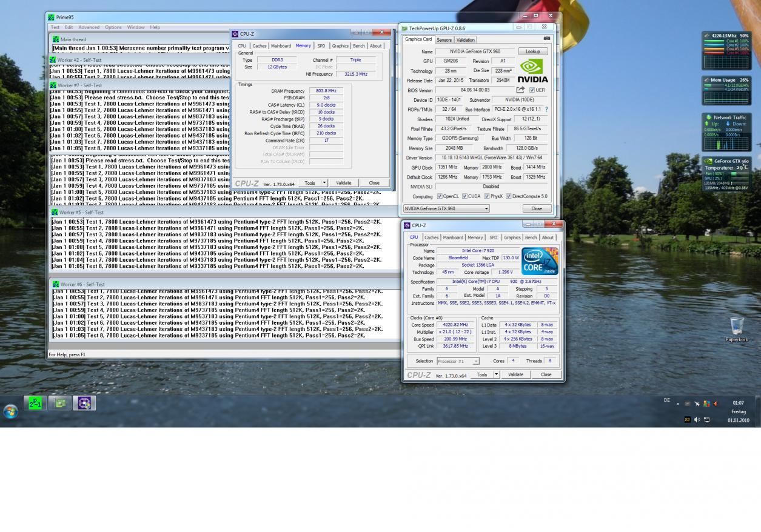Image resolution: width=761 pixels, height=532 pixels.
Task: Toggle the UEFI checkbox
Action: pos(532,90)
